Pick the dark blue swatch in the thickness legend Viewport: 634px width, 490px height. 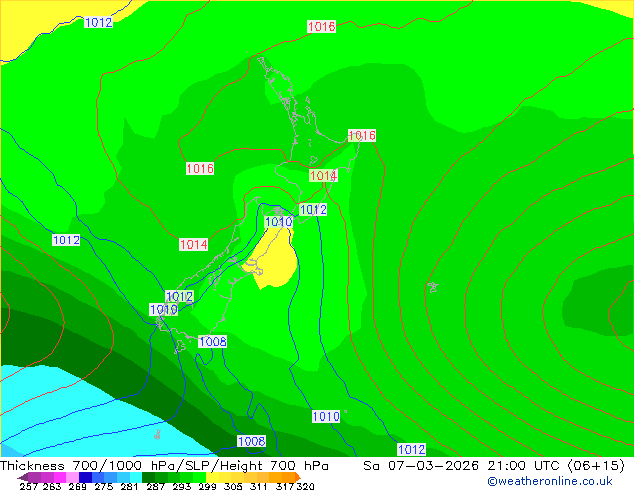point(85,477)
